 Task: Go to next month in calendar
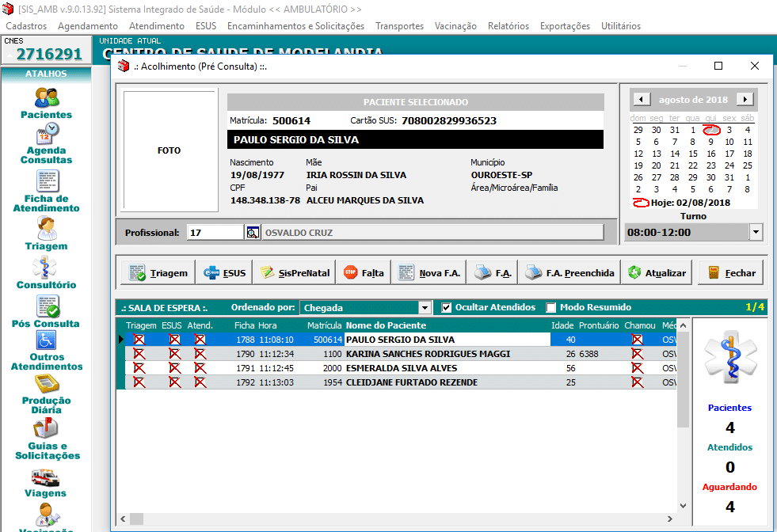[744, 100]
